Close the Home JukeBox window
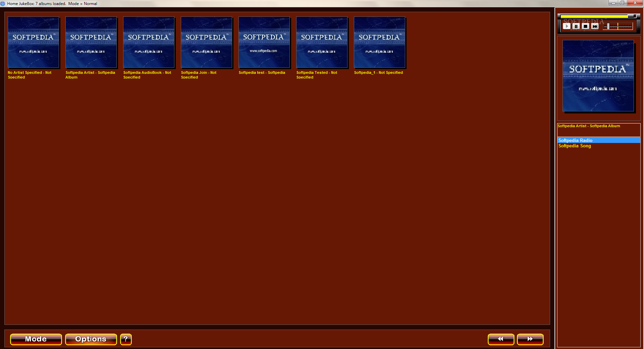 tap(635, 3)
